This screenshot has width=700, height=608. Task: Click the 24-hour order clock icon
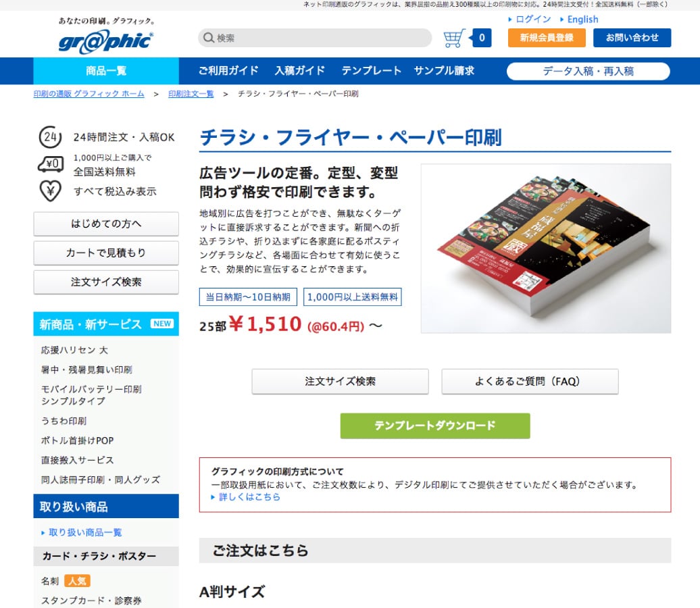(x=50, y=137)
